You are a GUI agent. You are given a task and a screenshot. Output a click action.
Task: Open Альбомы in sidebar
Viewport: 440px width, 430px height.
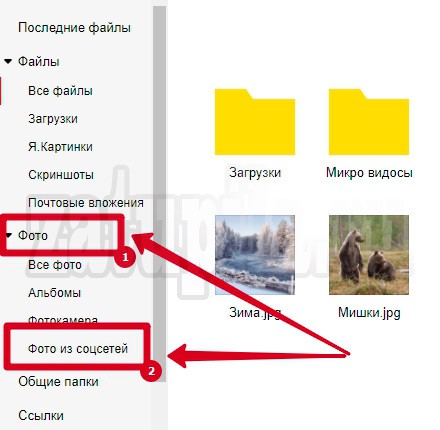click(x=54, y=293)
